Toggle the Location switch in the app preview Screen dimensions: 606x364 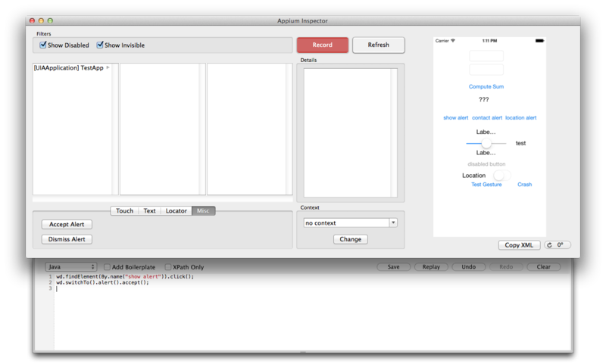coord(501,176)
